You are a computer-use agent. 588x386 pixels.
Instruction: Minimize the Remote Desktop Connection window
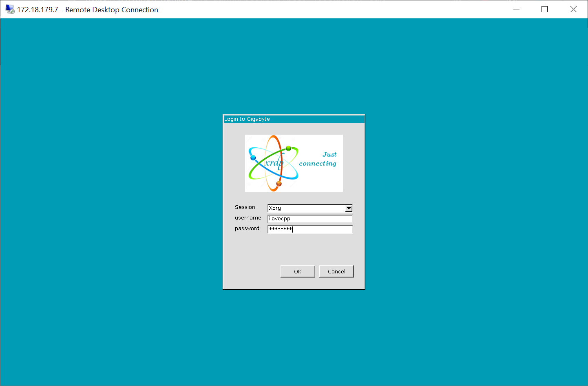click(x=516, y=9)
